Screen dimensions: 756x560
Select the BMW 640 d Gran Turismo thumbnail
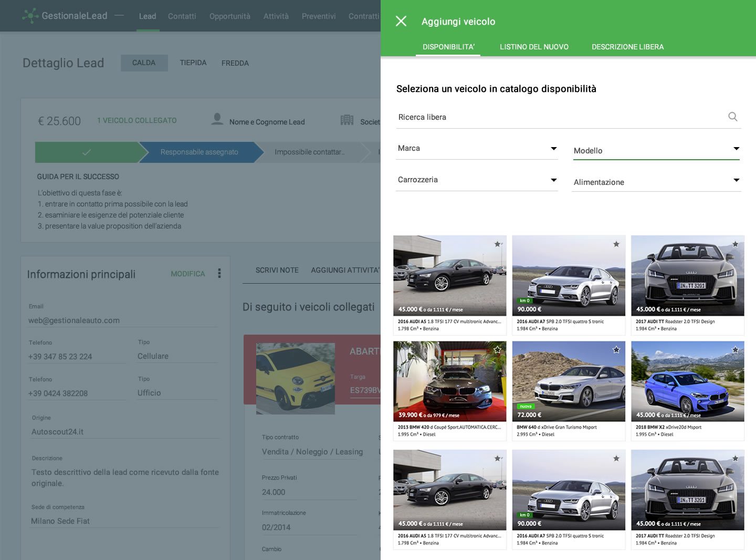click(569, 381)
